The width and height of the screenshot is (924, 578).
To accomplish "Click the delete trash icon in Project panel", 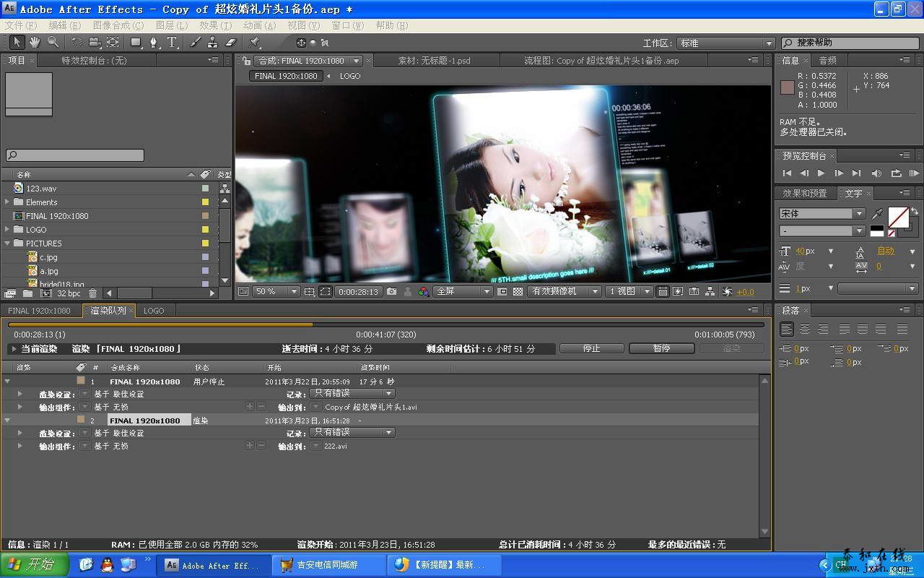I will (92, 293).
